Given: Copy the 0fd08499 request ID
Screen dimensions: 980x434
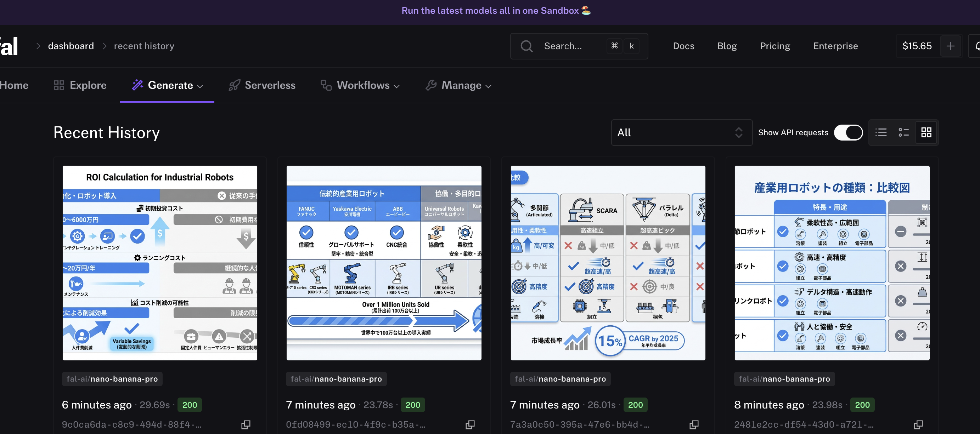Looking at the screenshot, I should [470, 424].
